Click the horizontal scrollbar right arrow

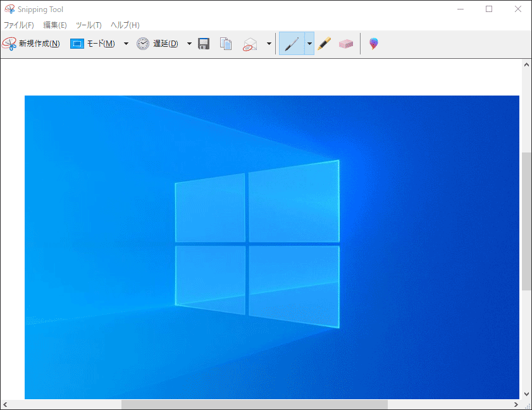tap(516, 404)
